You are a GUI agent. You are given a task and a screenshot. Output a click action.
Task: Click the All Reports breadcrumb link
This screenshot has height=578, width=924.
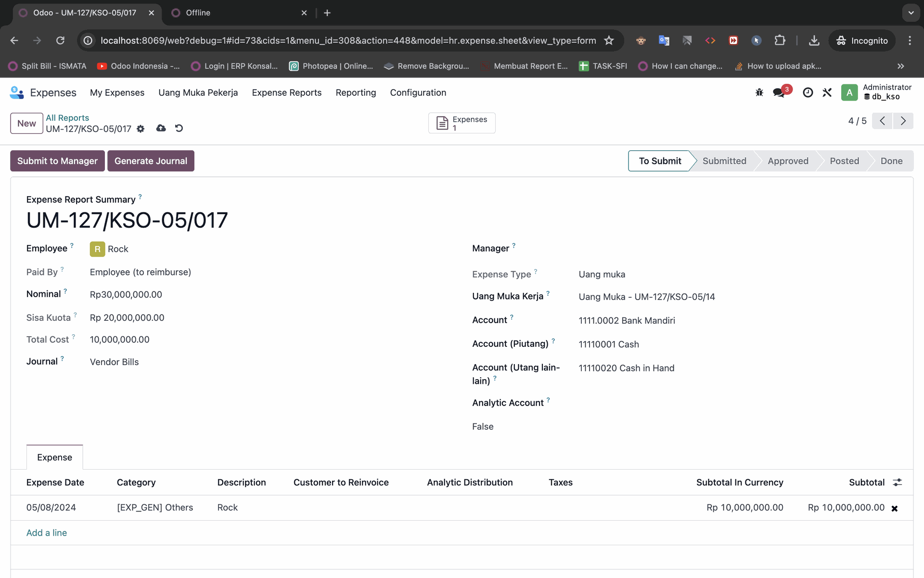(x=67, y=118)
